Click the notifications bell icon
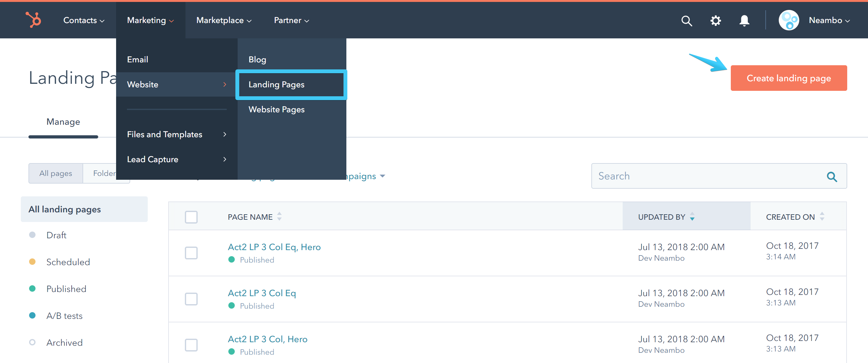The height and width of the screenshot is (363, 868). (x=744, y=20)
